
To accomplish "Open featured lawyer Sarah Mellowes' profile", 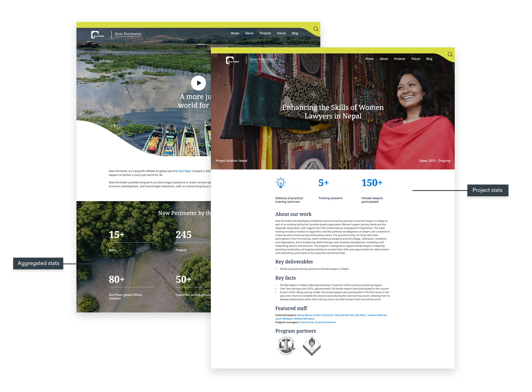I will coord(284,319).
